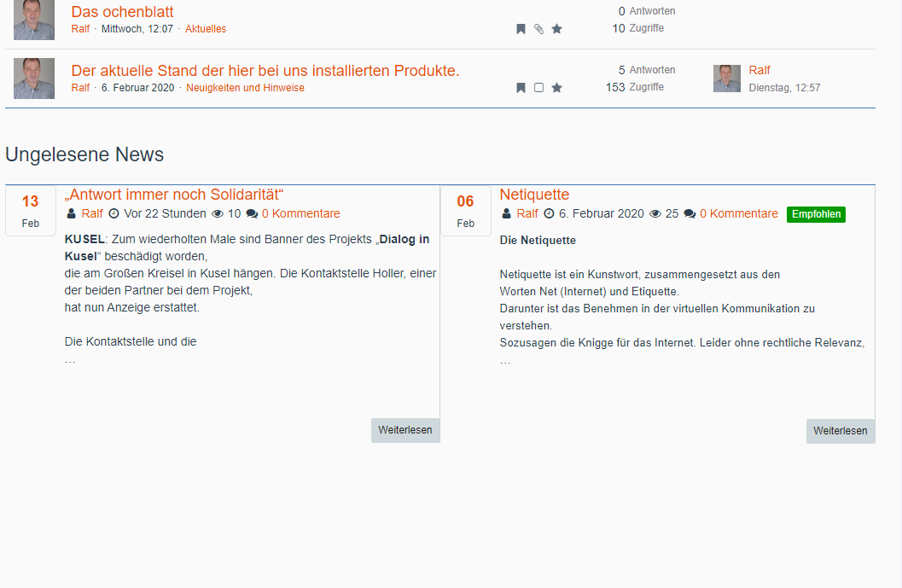Screen dimensions: 902x588
Task: Open '0 Kommentare' on Netiquette article
Action: 738,214
